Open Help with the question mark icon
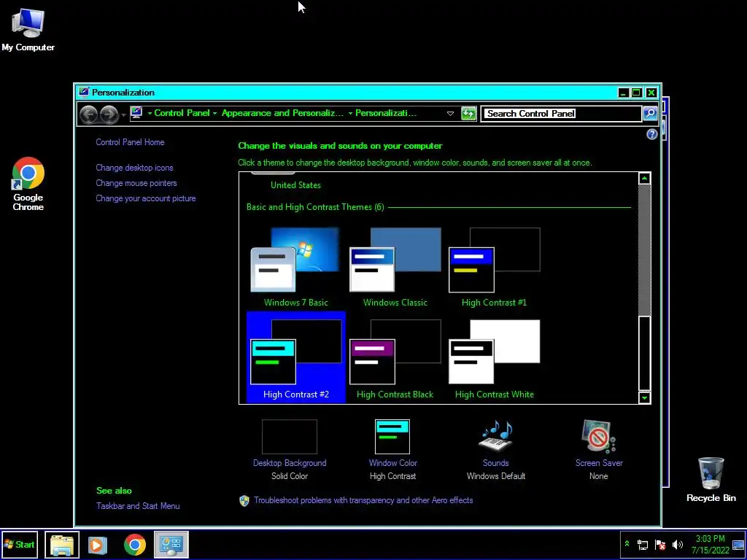Image resolution: width=747 pixels, height=560 pixels. coord(651,134)
